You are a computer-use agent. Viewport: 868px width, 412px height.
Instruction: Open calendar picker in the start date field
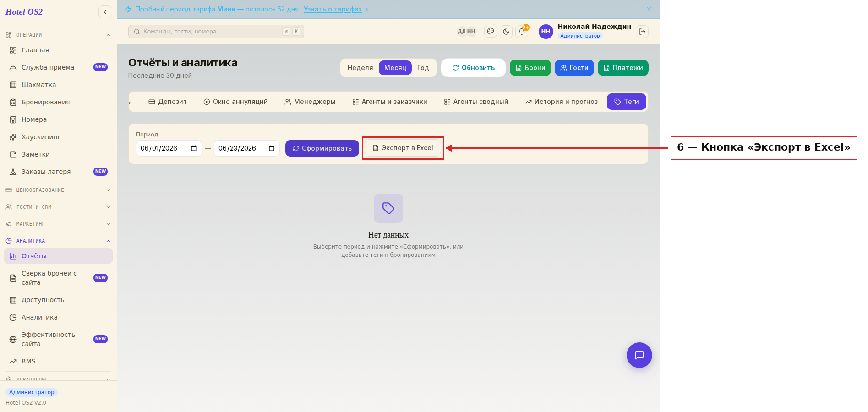click(x=194, y=148)
